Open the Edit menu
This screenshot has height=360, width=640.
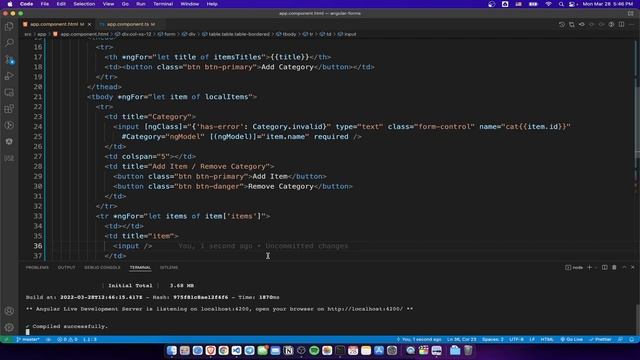tap(61, 4)
